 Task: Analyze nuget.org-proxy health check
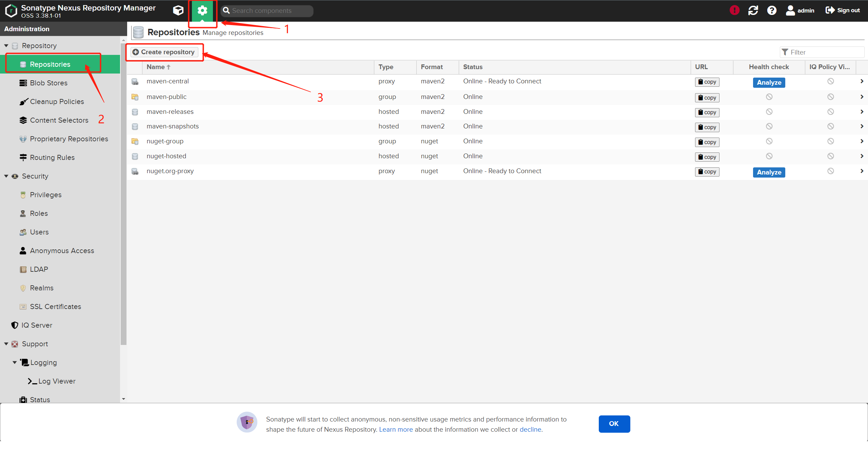pyautogui.click(x=769, y=172)
